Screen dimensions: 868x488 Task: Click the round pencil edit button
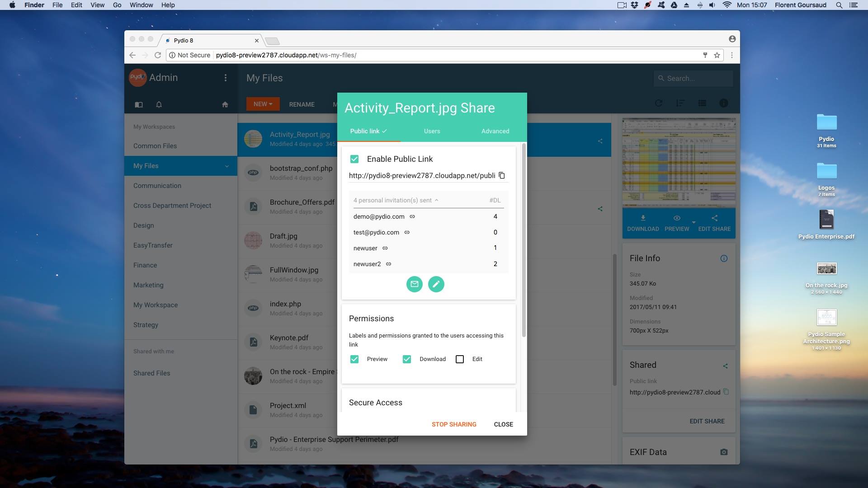click(x=436, y=284)
